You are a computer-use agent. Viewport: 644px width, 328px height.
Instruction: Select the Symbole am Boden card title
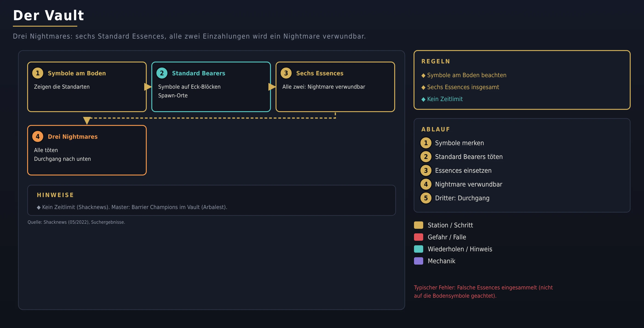tap(77, 73)
